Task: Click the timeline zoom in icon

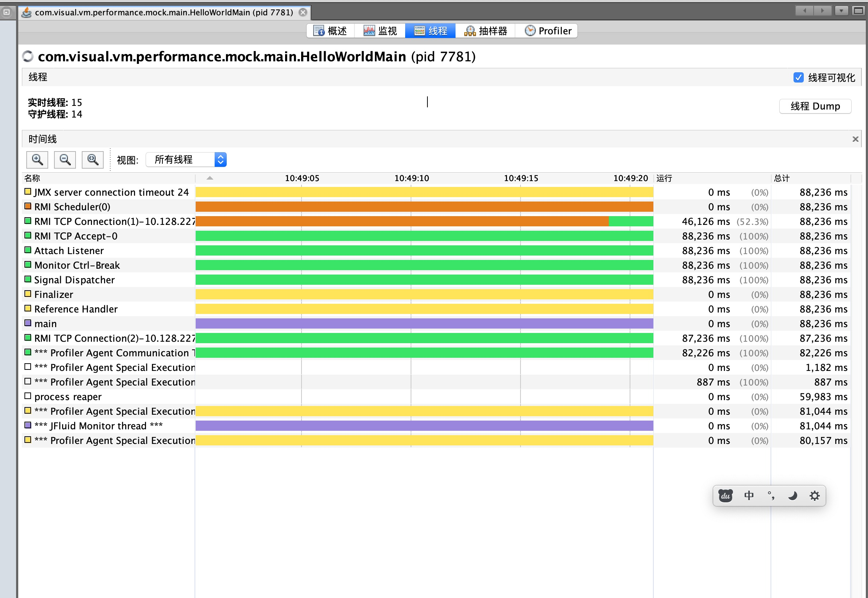Action: 37,160
